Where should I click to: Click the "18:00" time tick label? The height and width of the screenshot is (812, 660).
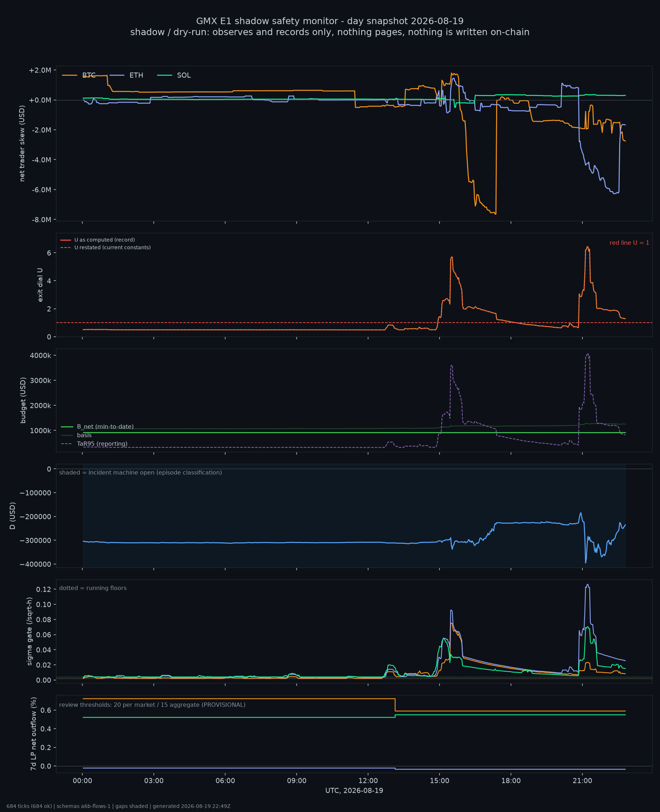pyautogui.click(x=511, y=781)
